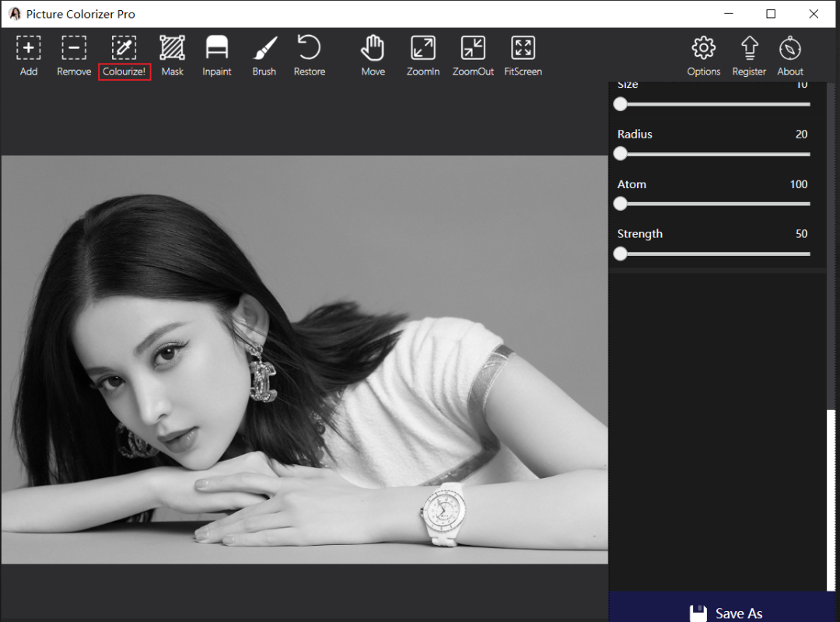Select the Add region tool
The width and height of the screenshot is (840, 622).
[x=29, y=55]
